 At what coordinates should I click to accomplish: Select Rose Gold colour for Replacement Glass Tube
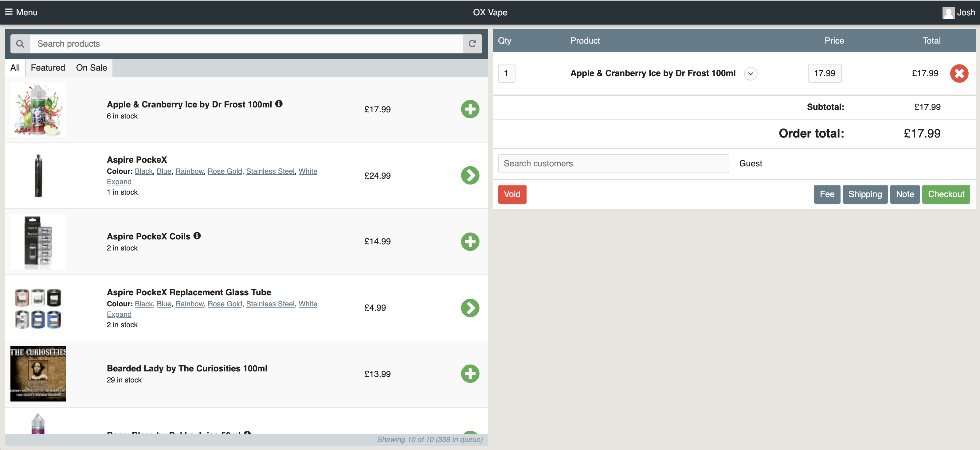coord(225,304)
